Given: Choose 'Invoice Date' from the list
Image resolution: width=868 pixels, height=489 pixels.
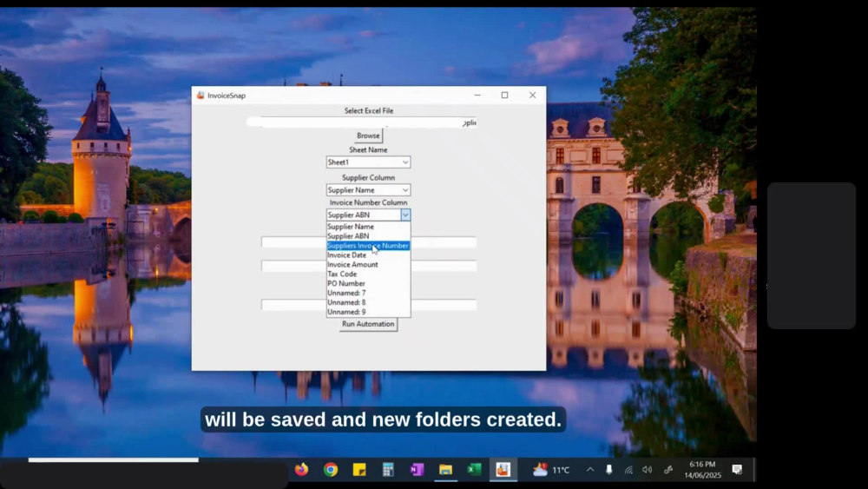Looking at the screenshot, I should 368,255.
